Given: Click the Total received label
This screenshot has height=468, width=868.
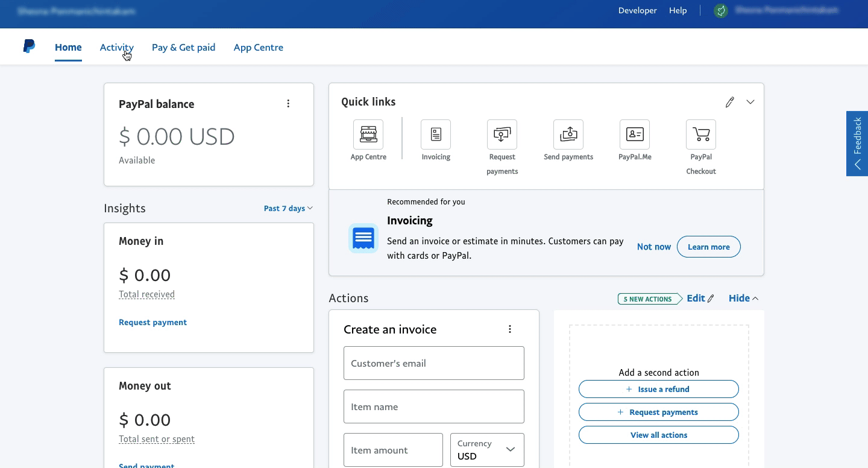Looking at the screenshot, I should [147, 294].
